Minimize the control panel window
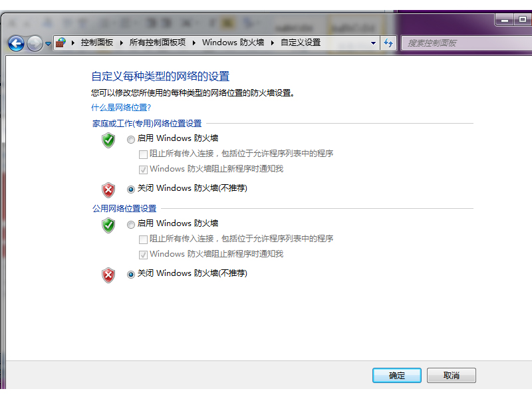 tap(505, 20)
